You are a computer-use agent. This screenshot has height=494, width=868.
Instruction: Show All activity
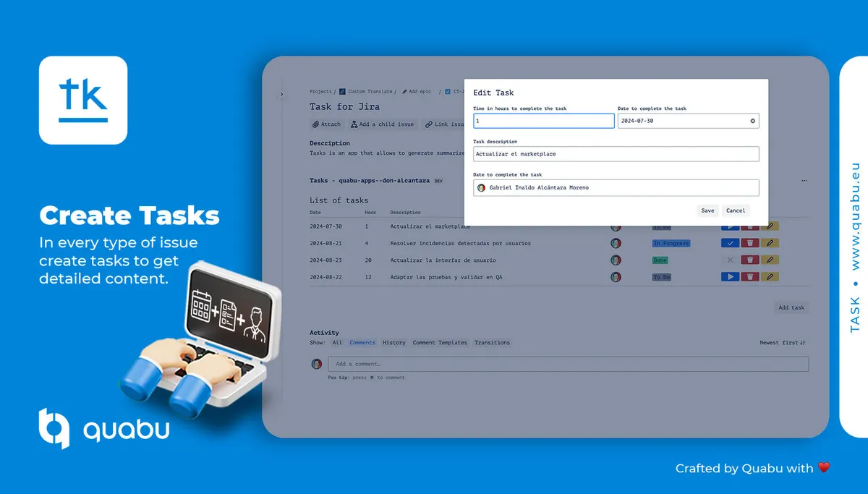pos(337,343)
